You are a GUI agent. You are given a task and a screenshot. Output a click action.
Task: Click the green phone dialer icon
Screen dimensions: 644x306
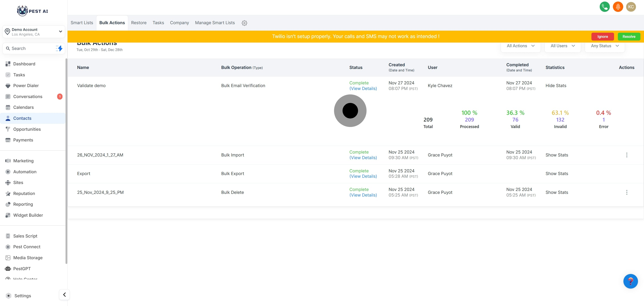[x=604, y=7]
